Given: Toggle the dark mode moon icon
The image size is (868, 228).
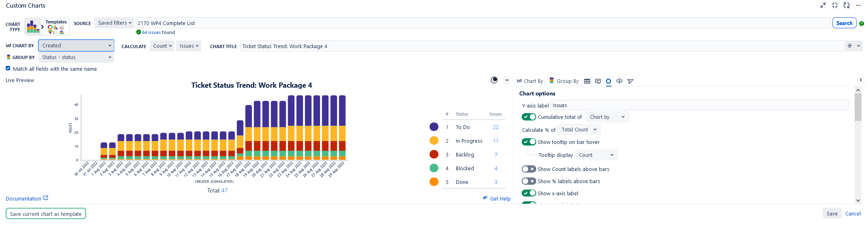Looking at the screenshot, I should click(x=494, y=80).
